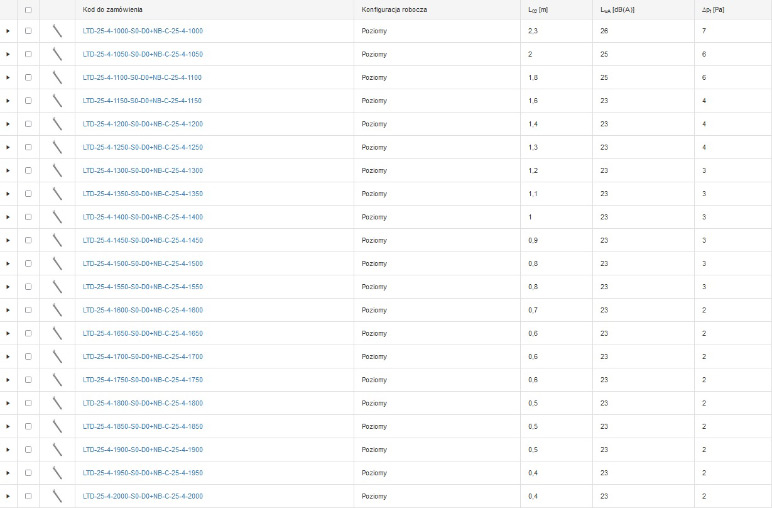Tick the checkbox for LTD-25-4-1950 row
772x508 pixels.
pyautogui.click(x=28, y=473)
